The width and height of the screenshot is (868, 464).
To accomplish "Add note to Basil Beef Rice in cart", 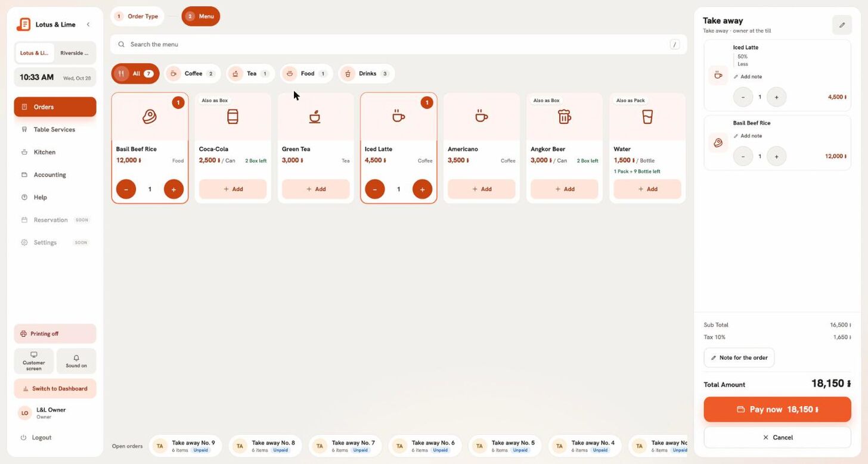I will tap(748, 136).
